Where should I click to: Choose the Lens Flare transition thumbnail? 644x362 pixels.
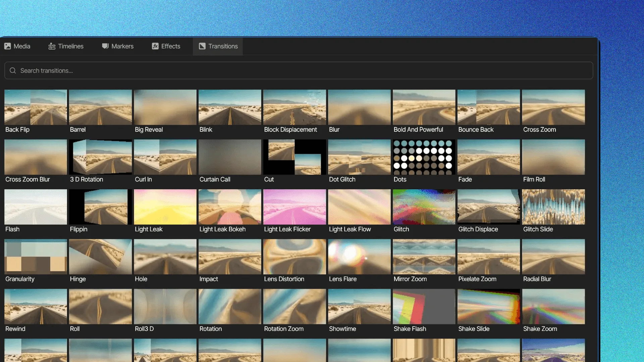[x=359, y=256]
